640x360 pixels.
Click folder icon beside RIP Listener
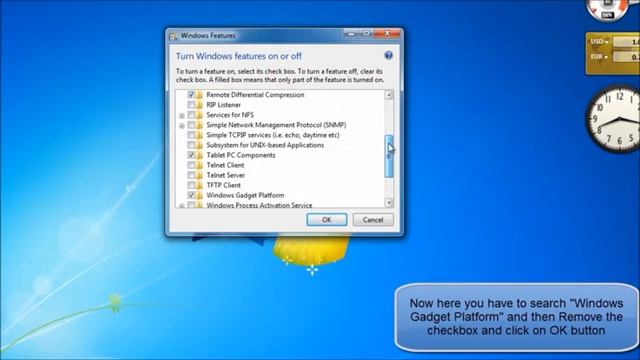coord(199,105)
